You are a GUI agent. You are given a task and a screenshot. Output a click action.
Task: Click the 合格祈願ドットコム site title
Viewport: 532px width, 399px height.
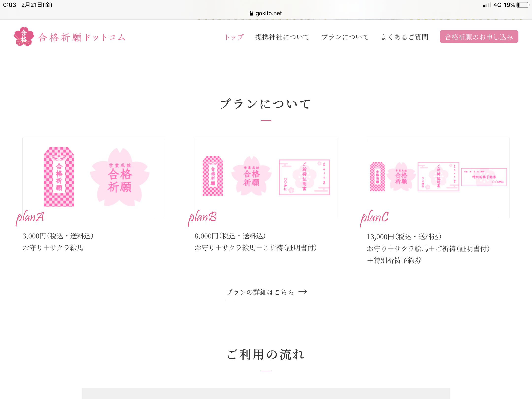click(x=82, y=37)
